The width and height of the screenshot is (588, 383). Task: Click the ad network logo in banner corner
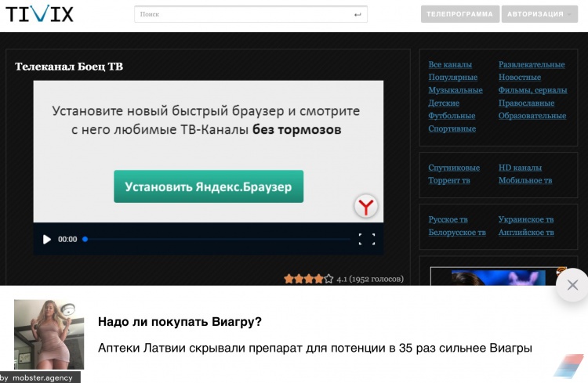tap(568, 366)
